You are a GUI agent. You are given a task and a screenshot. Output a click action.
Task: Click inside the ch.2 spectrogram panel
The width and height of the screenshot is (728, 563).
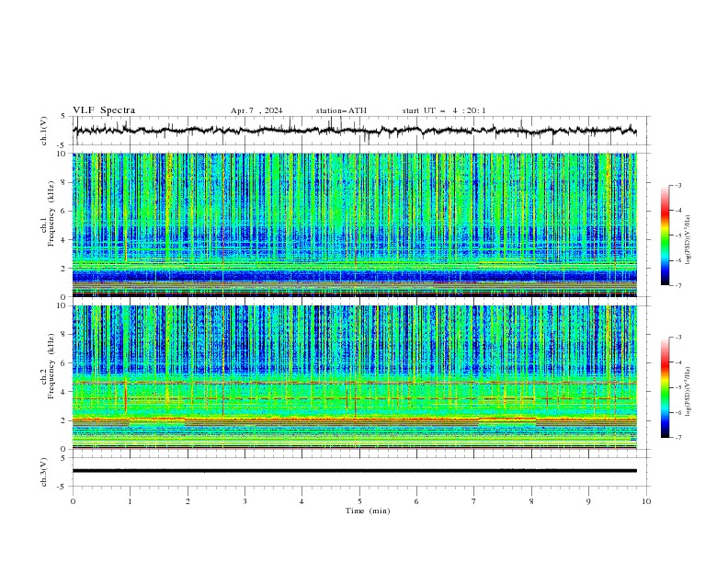tap(355, 377)
